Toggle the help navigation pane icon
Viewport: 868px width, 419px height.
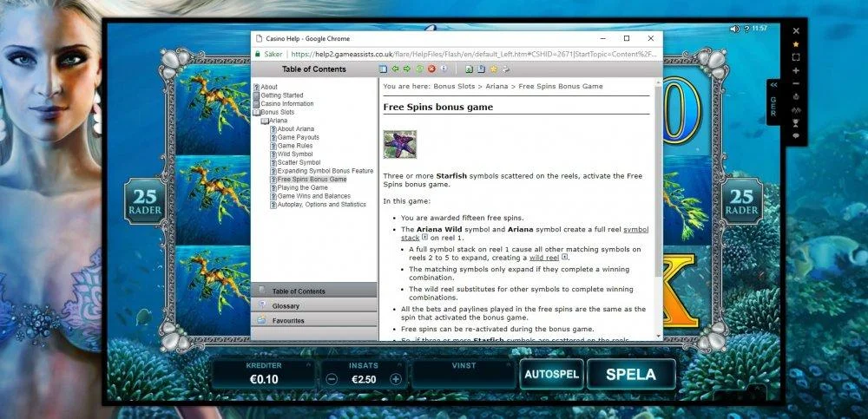383,69
